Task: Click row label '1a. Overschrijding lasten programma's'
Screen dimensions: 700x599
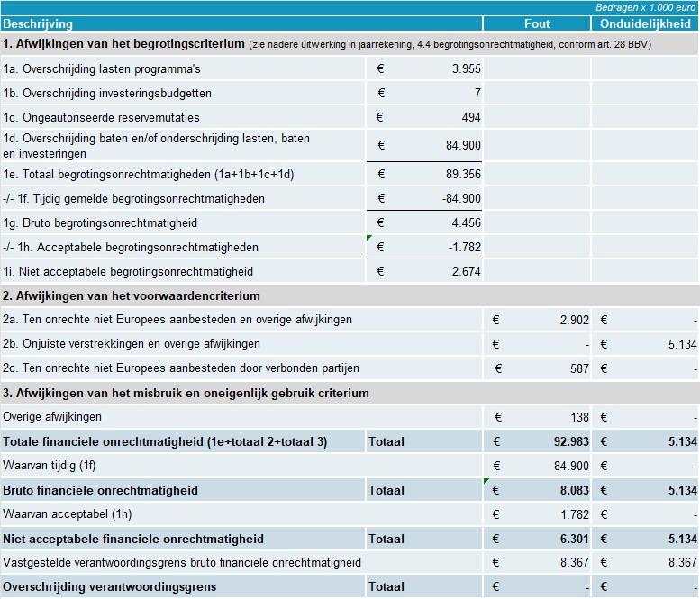Action: click(x=102, y=68)
